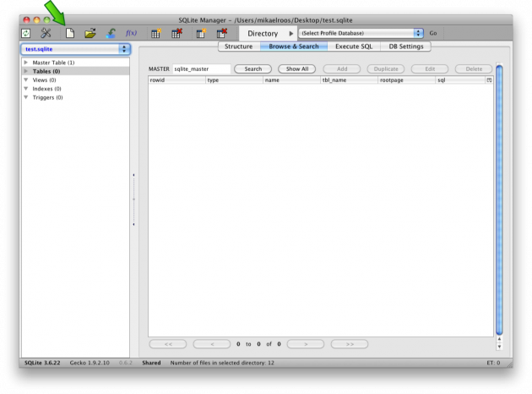Select the Views (0) tree label
This screenshot has height=394, width=532.
point(44,79)
